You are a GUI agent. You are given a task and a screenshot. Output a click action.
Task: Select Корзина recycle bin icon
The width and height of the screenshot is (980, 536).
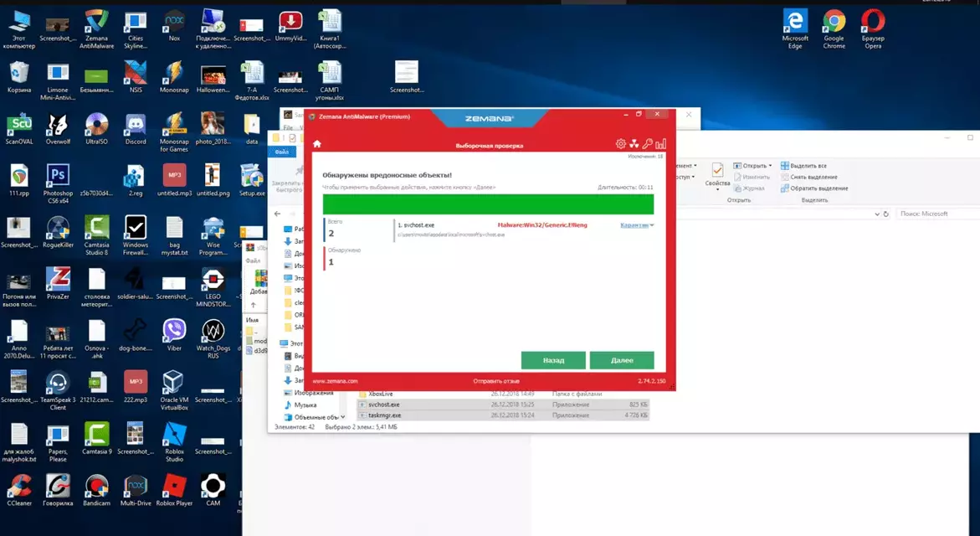coord(18,78)
